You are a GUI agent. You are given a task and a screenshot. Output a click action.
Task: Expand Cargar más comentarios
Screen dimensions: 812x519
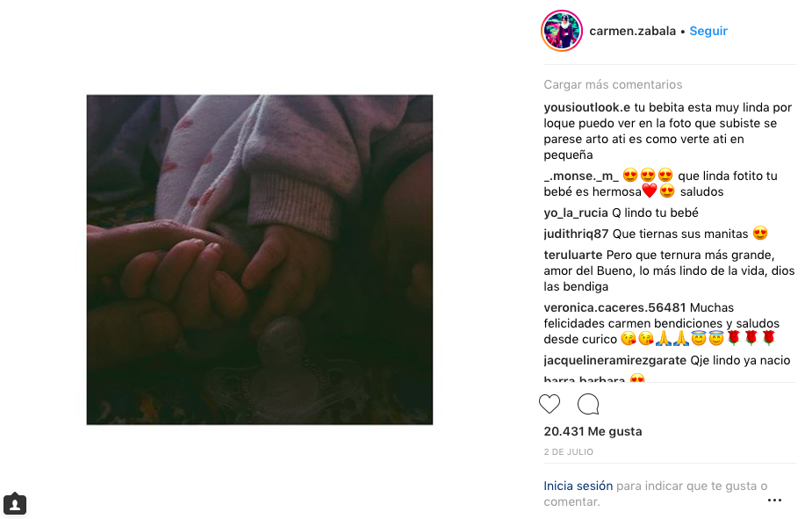[613, 84]
